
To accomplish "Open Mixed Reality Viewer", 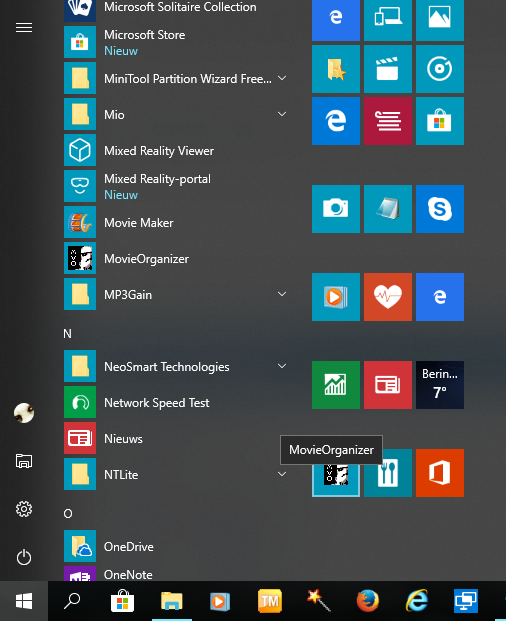I will click(x=175, y=150).
